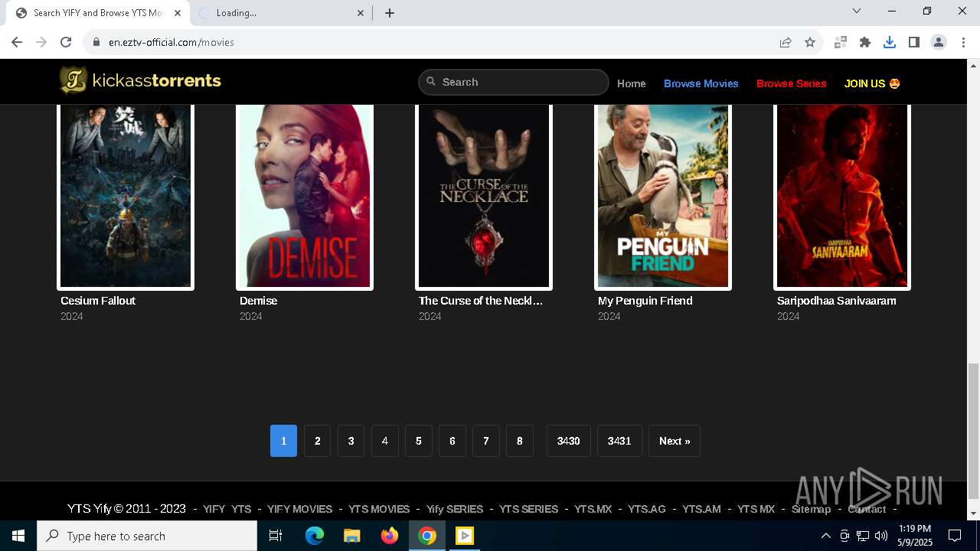Viewport: 980px width, 551px height.
Task: Go to page 5
Action: click(x=418, y=441)
